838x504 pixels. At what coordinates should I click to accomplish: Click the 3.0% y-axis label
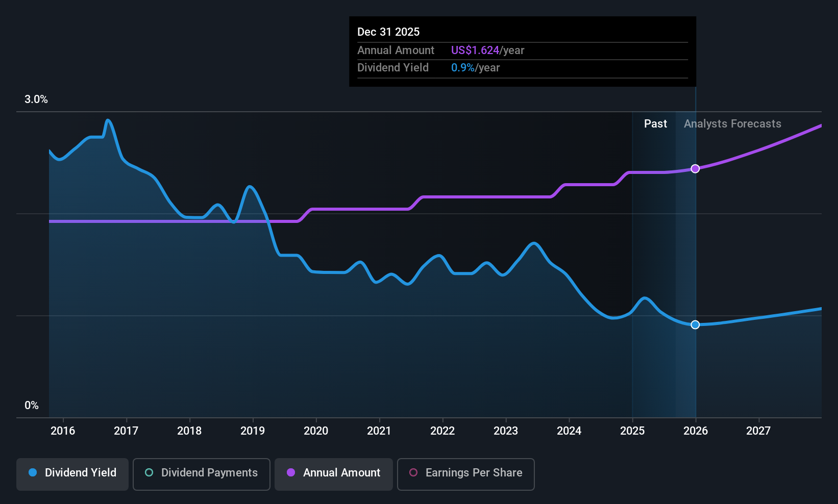36,99
